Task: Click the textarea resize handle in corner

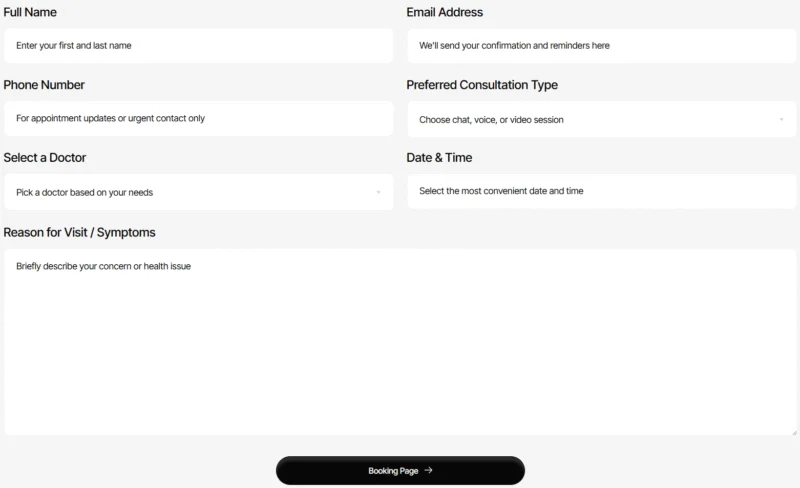Action: [x=793, y=432]
